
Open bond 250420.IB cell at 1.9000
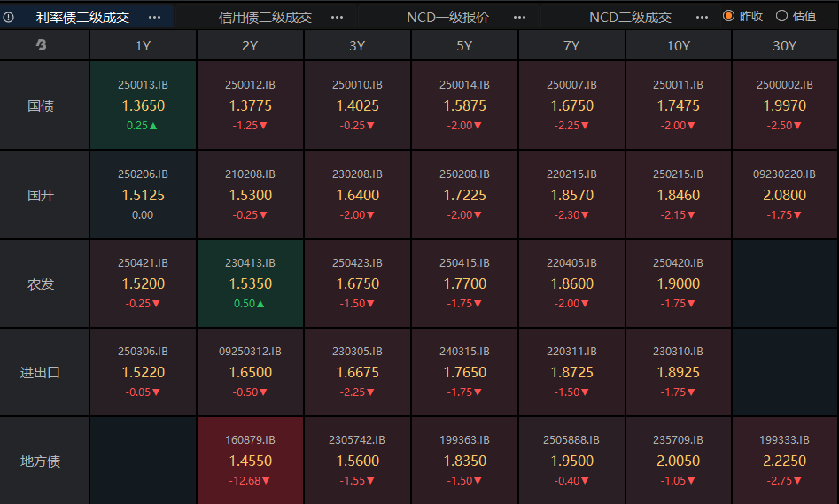click(678, 283)
